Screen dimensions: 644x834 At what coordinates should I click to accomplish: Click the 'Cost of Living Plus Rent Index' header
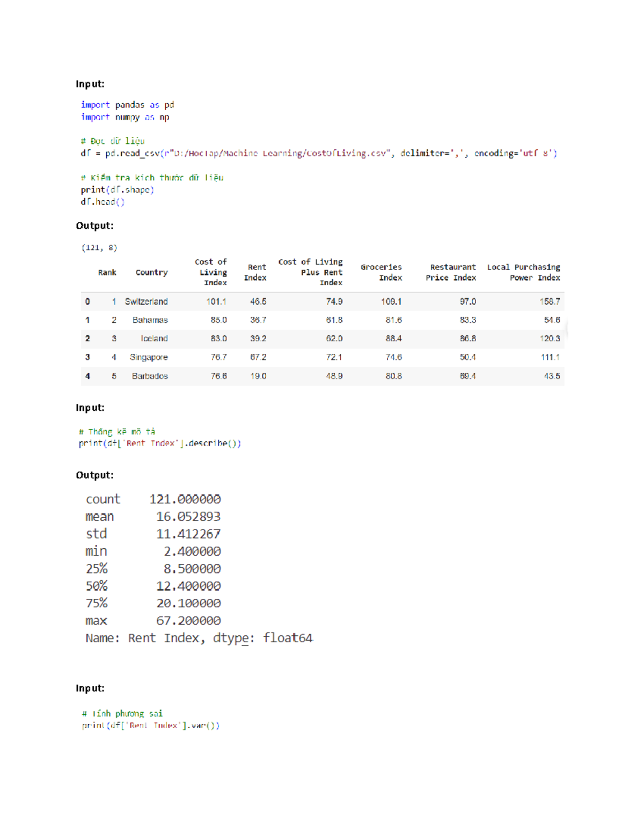click(x=311, y=272)
